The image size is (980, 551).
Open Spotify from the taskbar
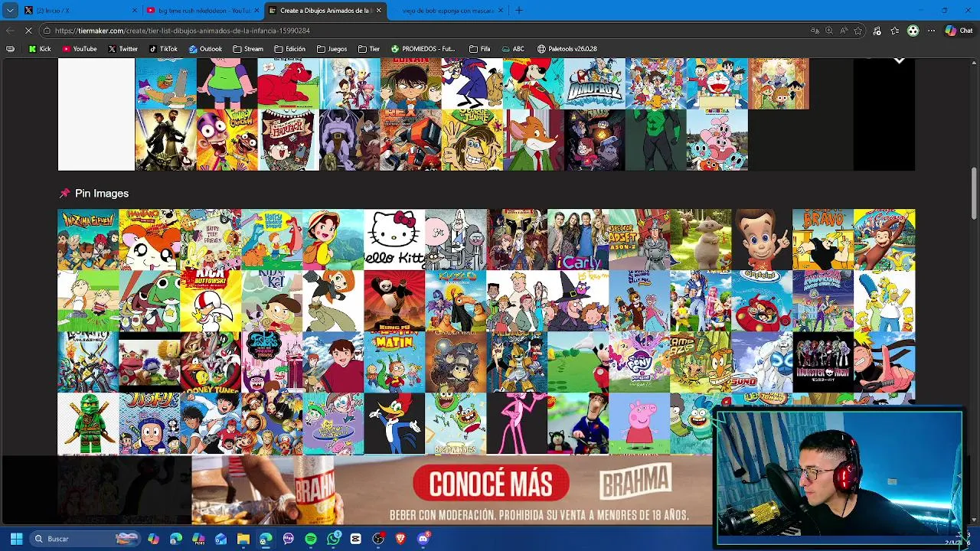click(x=310, y=539)
